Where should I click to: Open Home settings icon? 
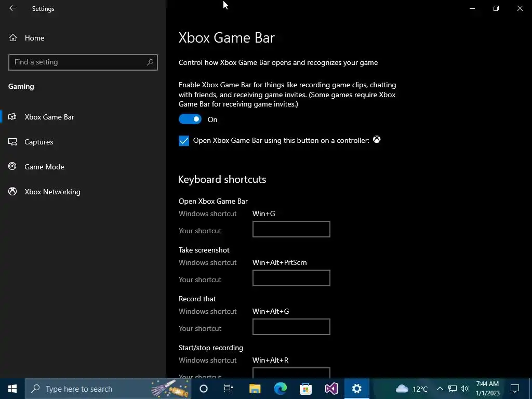tap(13, 37)
